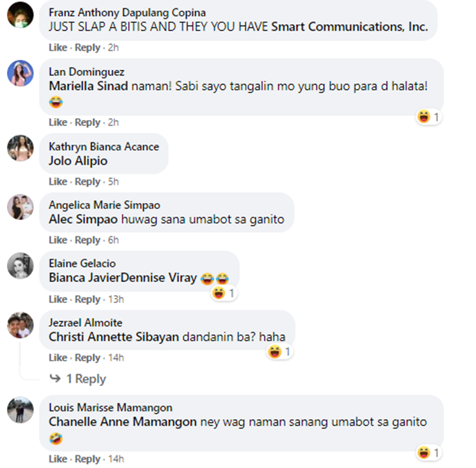Open tagged profile Christi Annette Sibayan

point(114,337)
